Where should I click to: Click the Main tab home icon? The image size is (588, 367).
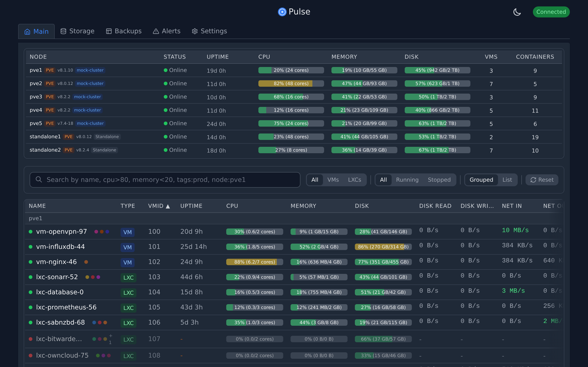(x=27, y=32)
